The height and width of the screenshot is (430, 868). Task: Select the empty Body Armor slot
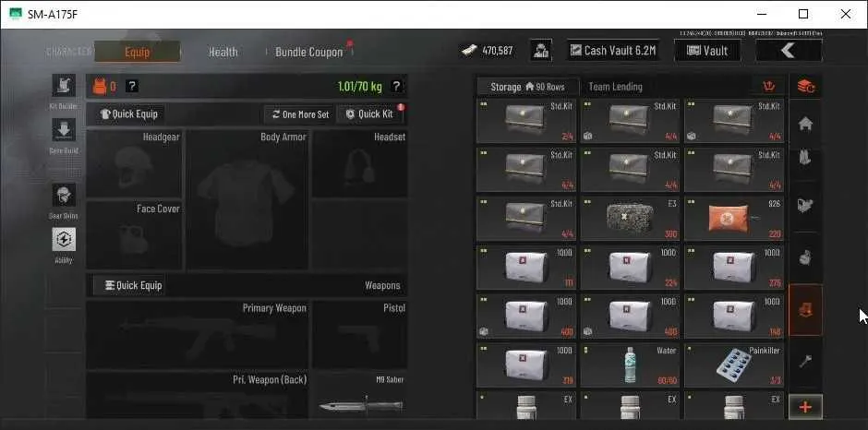coord(247,200)
